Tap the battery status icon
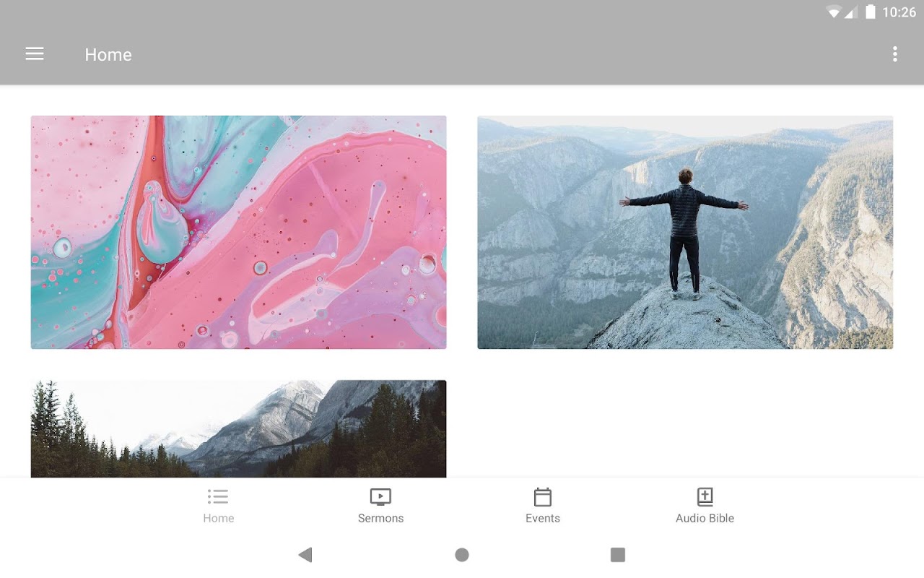Viewport: 924px width, 578px height. 871,12
